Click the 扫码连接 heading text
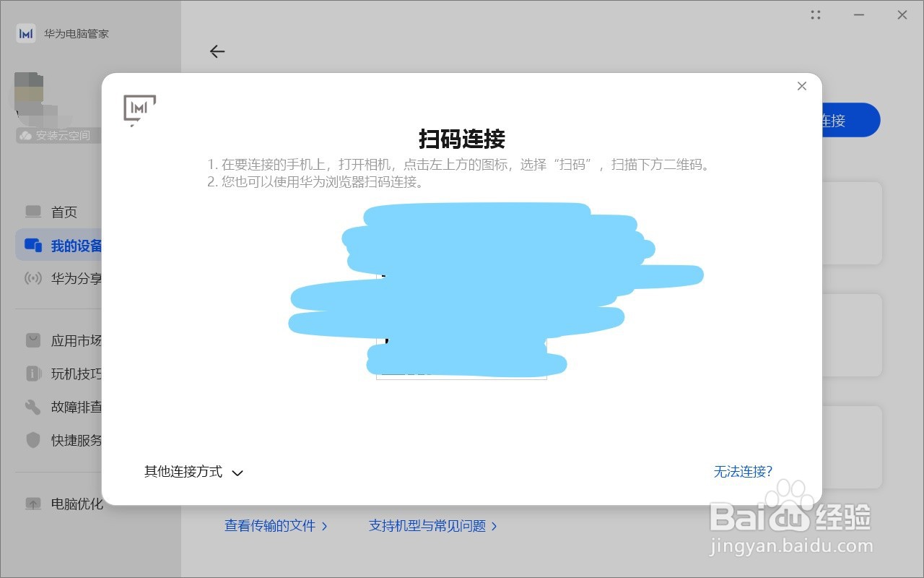This screenshot has height=578, width=924. click(x=462, y=138)
